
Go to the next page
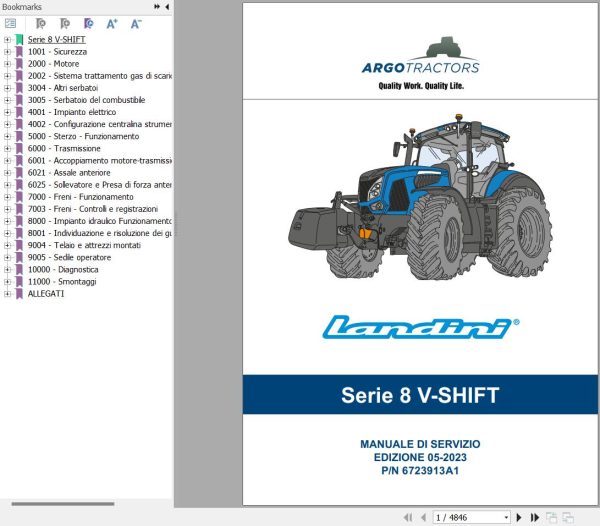(x=519, y=518)
